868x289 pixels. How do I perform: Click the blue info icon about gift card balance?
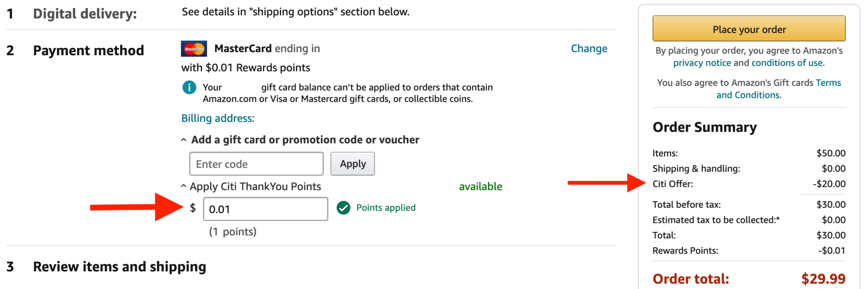click(x=189, y=87)
